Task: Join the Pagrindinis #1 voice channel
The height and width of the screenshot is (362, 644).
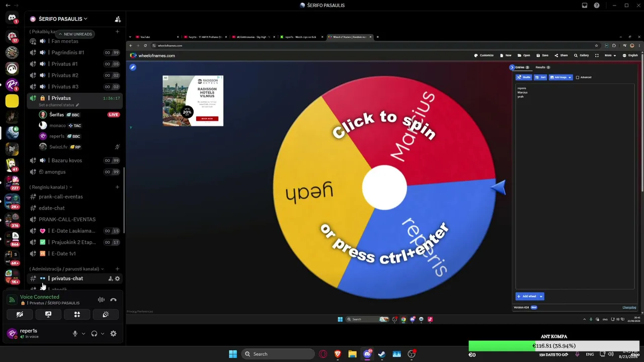Action: pyautogui.click(x=74, y=52)
